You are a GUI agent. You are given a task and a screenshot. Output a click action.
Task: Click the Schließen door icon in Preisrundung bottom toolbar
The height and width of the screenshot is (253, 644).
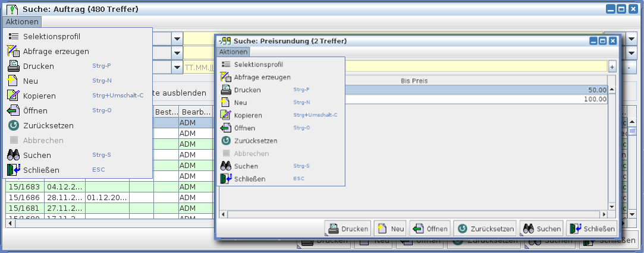(x=574, y=229)
